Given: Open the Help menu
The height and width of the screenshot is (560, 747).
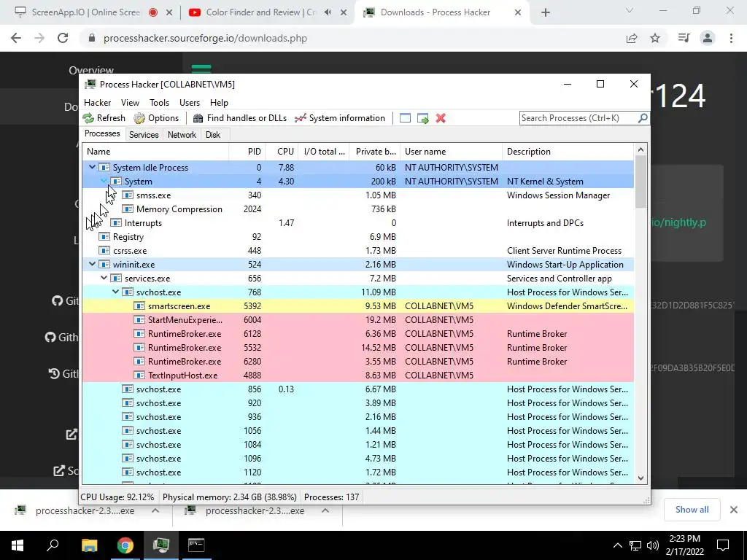Looking at the screenshot, I should (219, 103).
